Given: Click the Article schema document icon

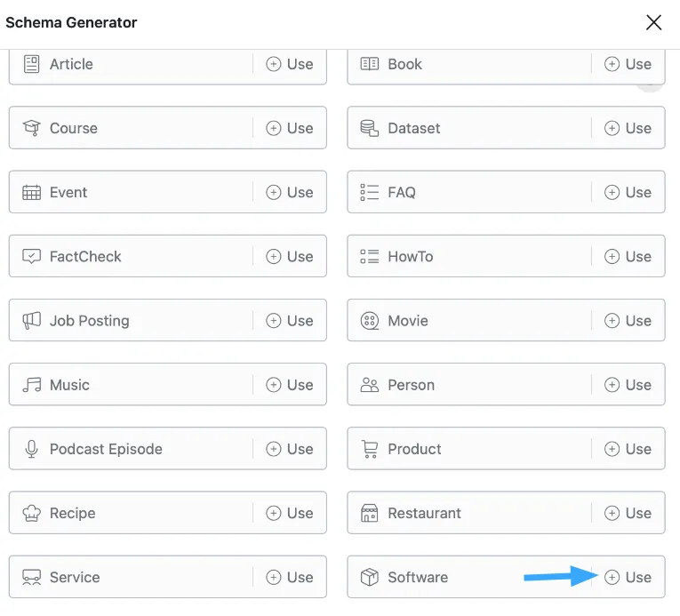Looking at the screenshot, I should click(x=31, y=64).
